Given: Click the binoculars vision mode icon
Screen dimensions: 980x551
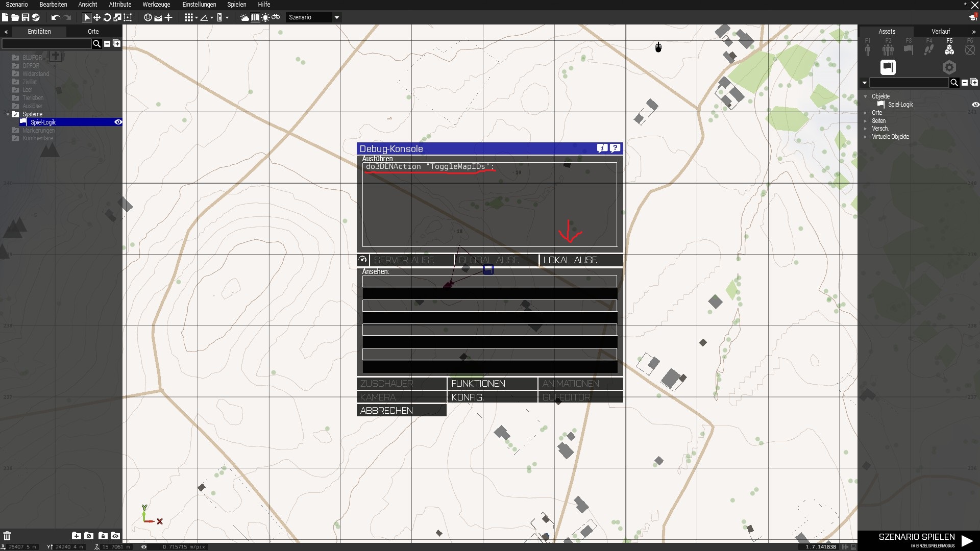Looking at the screenshot, I should click(276, 17).
